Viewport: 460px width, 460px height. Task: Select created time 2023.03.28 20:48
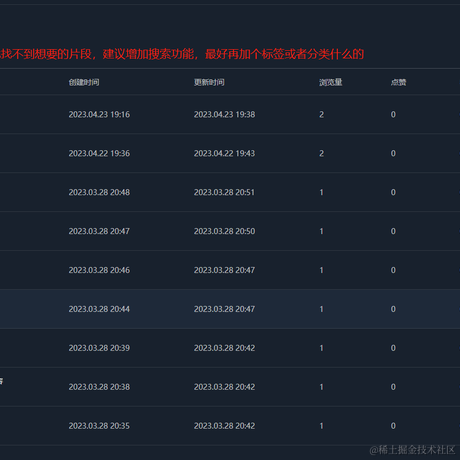[x=99, y=192]
